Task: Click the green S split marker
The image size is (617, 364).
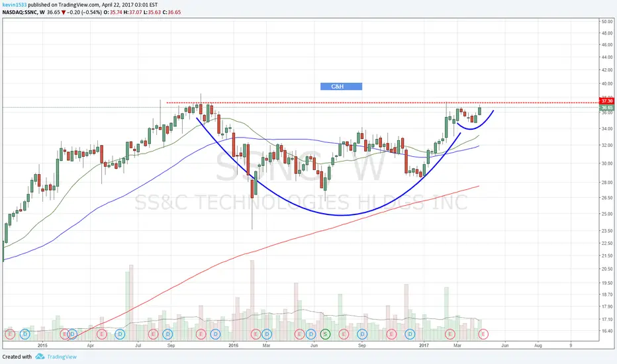Action: pos(325,334)
